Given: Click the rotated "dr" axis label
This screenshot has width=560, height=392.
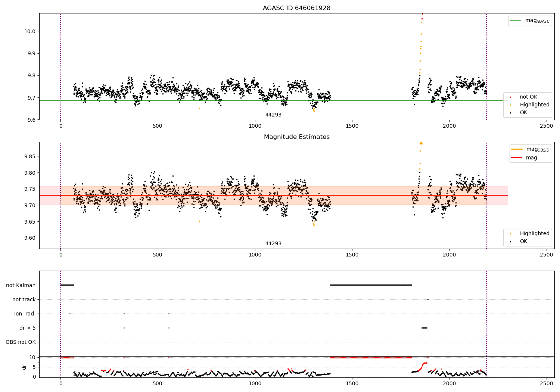Looking at the screenshot, I should click(x=24, y=367).
